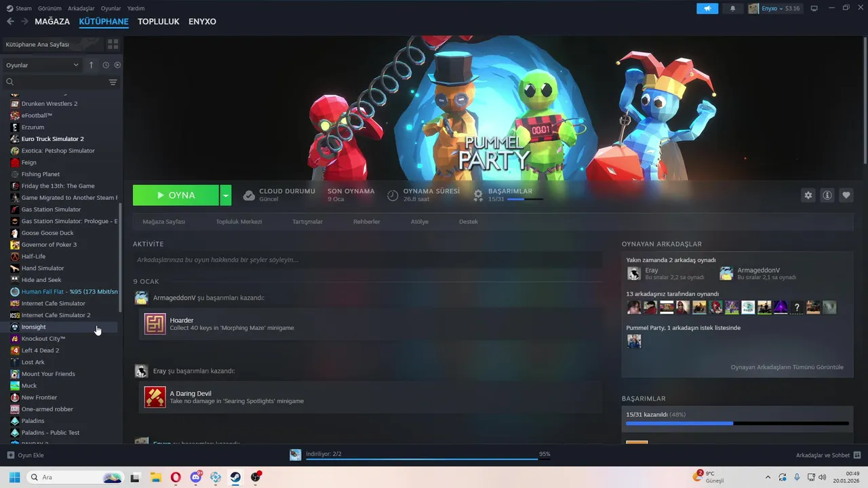This screenshot has width=868, height=488.
Task: Toggle recent activity clock filter
Action: 106,65
